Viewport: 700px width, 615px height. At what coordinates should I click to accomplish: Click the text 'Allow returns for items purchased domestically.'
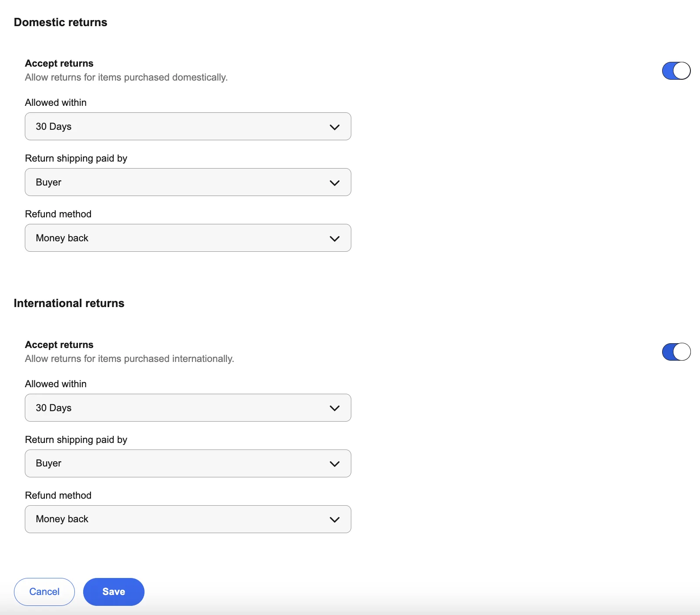pos(126,78)
